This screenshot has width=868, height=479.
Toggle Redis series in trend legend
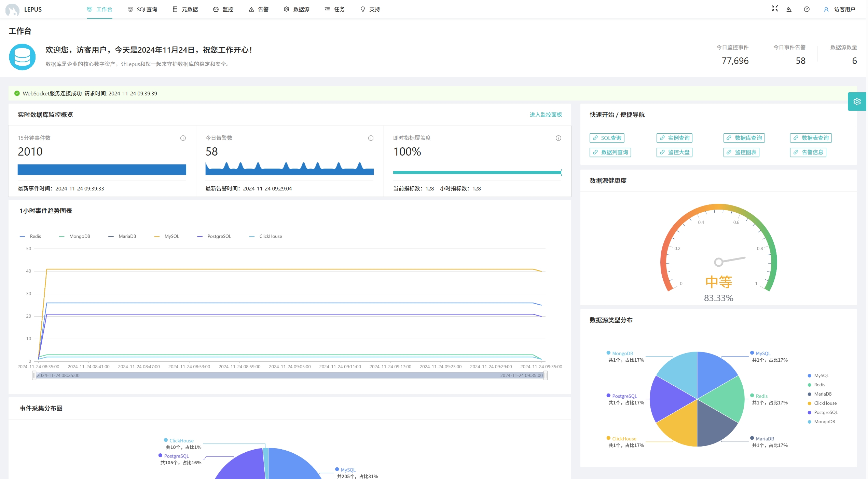tap(30, 236)
